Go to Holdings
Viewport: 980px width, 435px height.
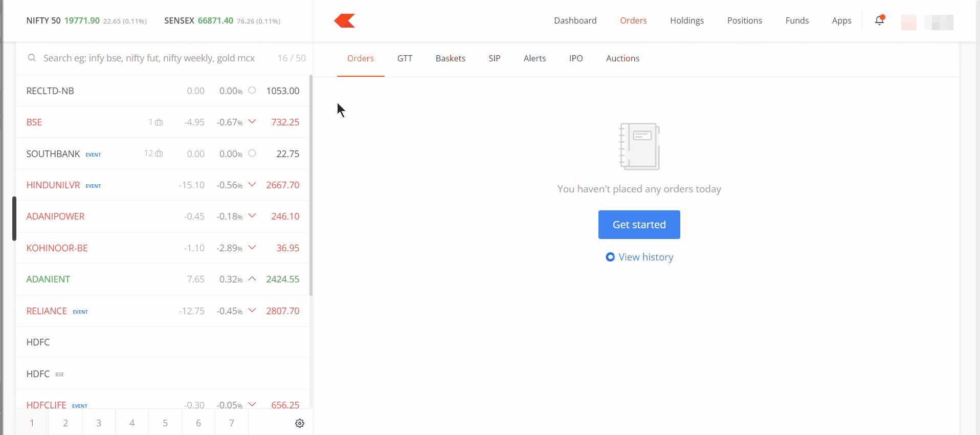pyautogui.click(x=687, y=20)
